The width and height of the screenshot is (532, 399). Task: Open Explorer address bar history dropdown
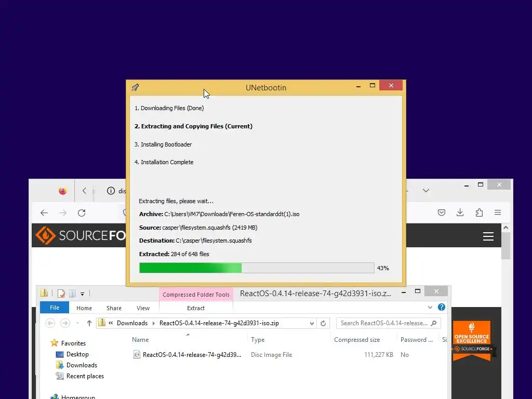(312, 323)
